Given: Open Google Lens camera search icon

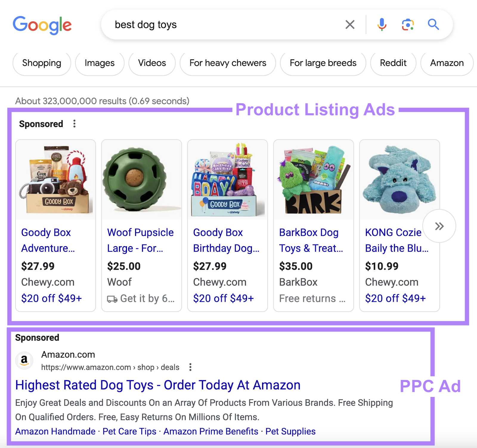Looking at the screenshot, I should [x=408, y=24].
